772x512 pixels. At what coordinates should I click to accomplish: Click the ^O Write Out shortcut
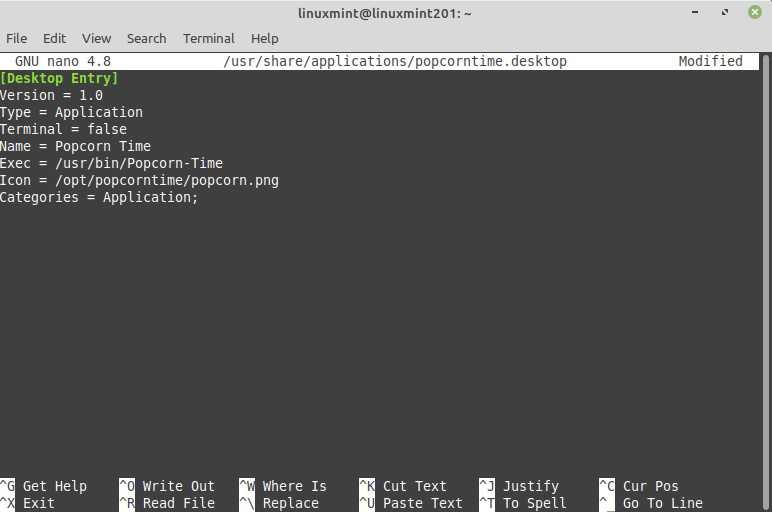pyautogui.click(x=167, y=486)
